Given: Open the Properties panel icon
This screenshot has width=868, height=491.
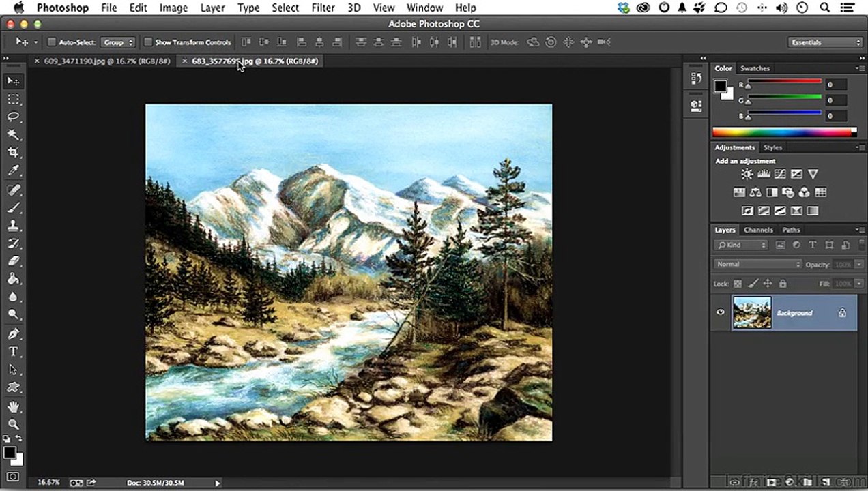Looking at the screenshot, I should [696, 106].
